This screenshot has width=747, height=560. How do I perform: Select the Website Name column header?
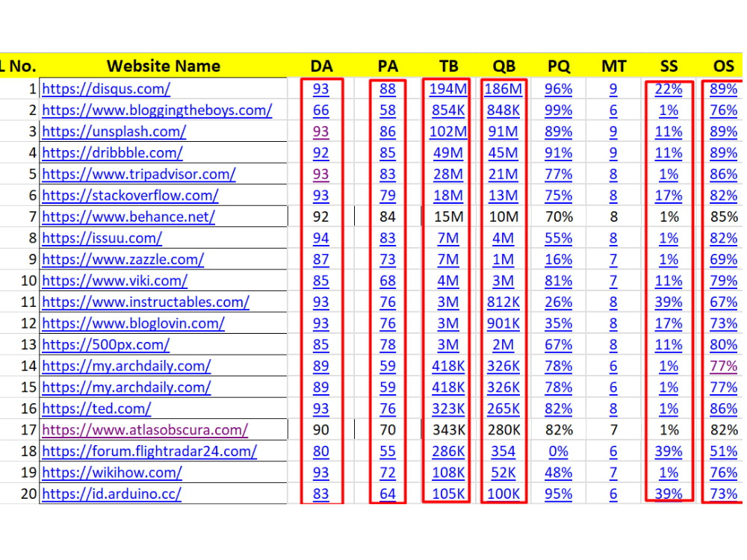pyautogui.click(x=164, y=66)
